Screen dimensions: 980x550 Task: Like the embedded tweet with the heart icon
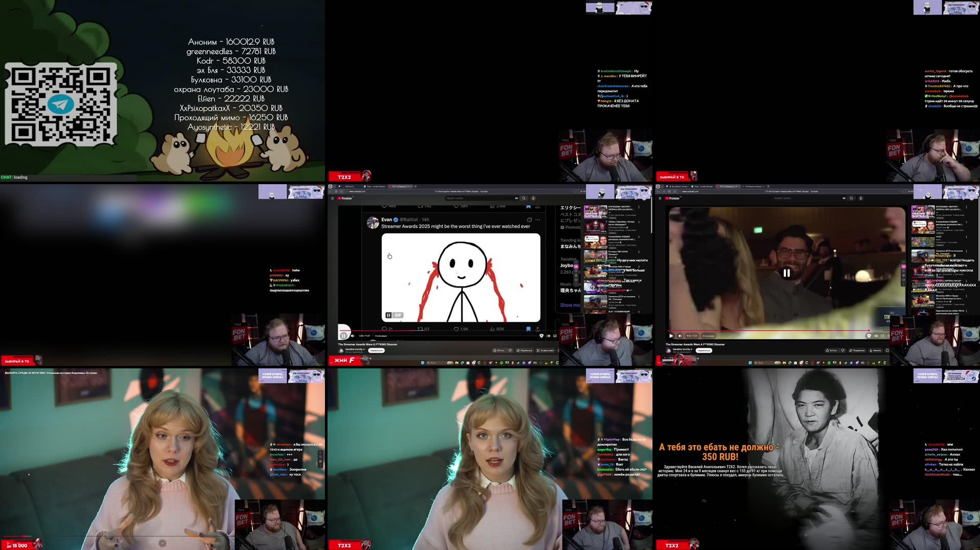pos(456,329)
